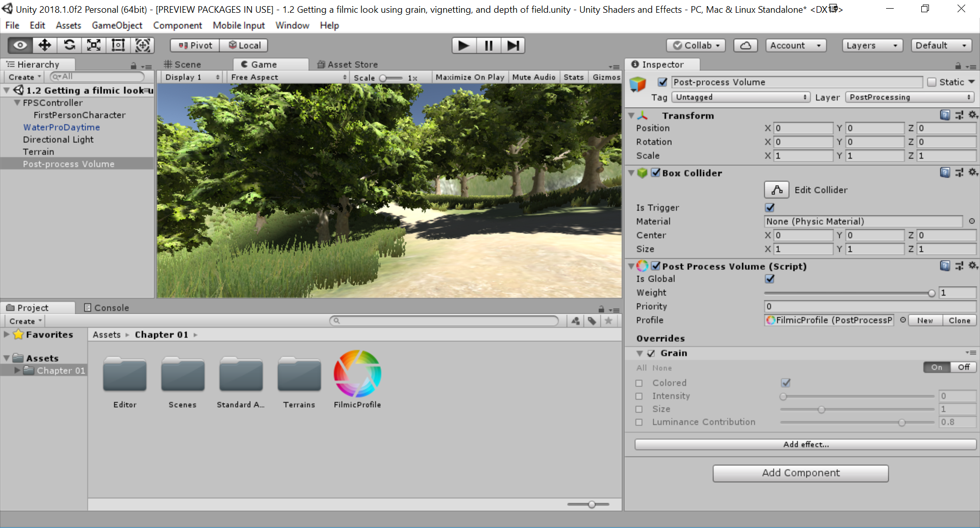Select the Rotate tool
The image size is (980, 528).
coord(69,45)
